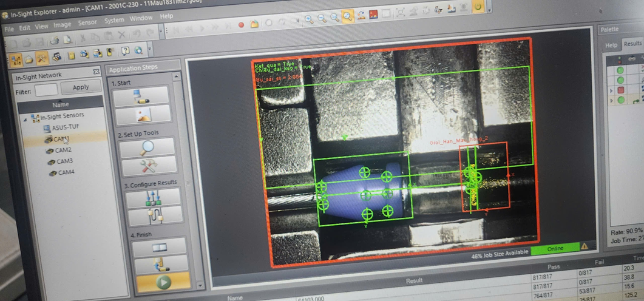The height and width of the screenshot is (301, 644).
Task: Toggle the highlighted zoom-to-fit tool
Action: 348,17
